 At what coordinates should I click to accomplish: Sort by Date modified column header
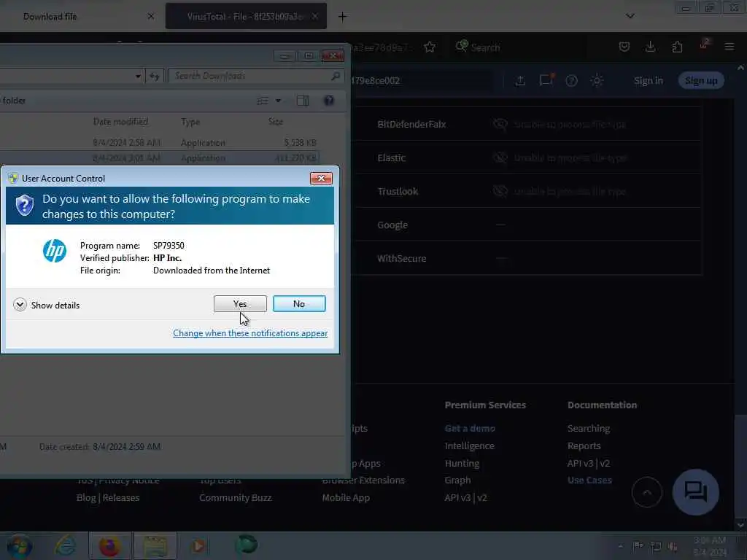point(120,122)
